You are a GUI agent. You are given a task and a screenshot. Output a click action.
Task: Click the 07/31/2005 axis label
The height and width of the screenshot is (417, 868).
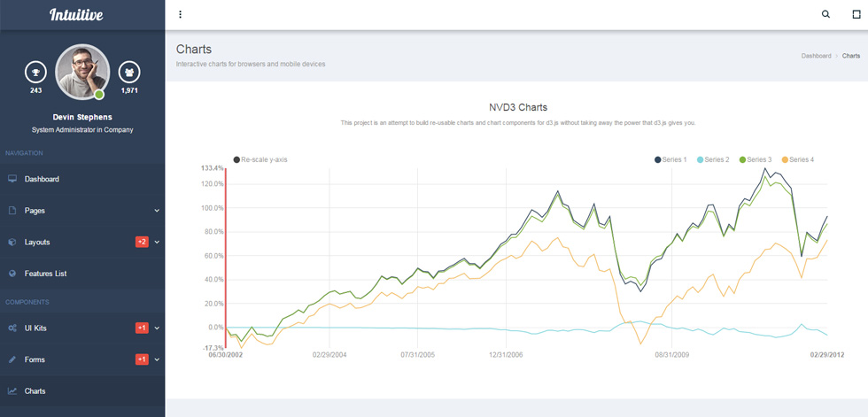417,355
